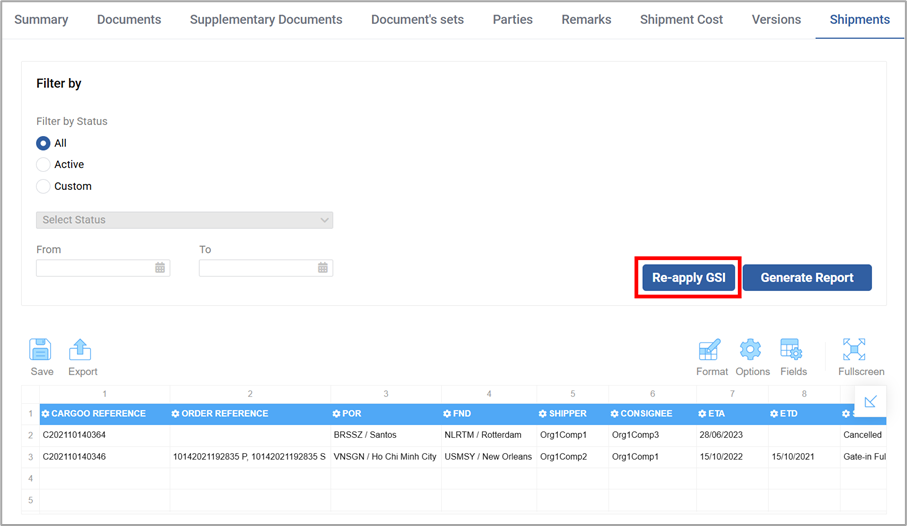This screenshot has width=907, height=526.
Task: Click the USMSY / New Orleans cell
Action: click(x=489, y=457)
